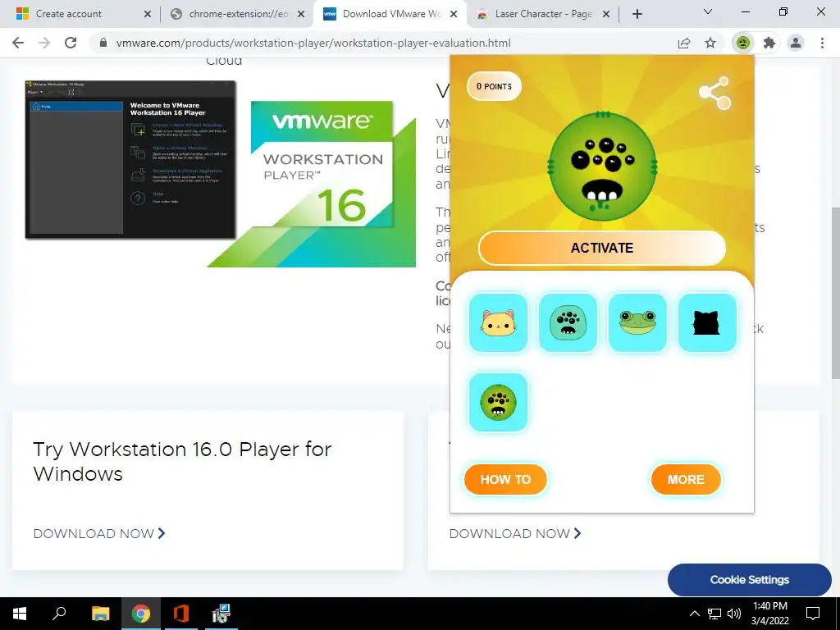This screenshot has height=630, width=840.
Task: Click the share page icon in address bar
Action: 684,43
